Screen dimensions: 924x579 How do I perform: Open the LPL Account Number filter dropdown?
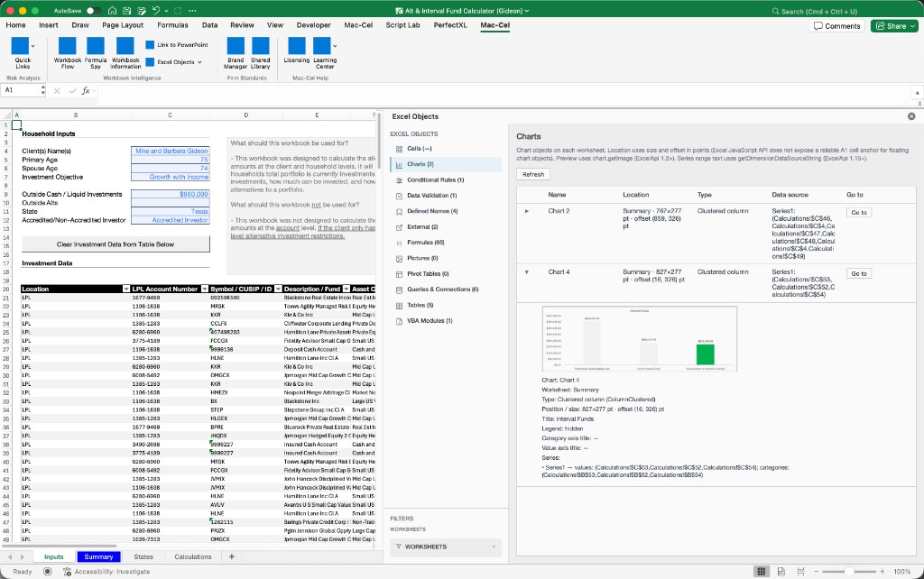pyautogui.click(x=205, y=289)
